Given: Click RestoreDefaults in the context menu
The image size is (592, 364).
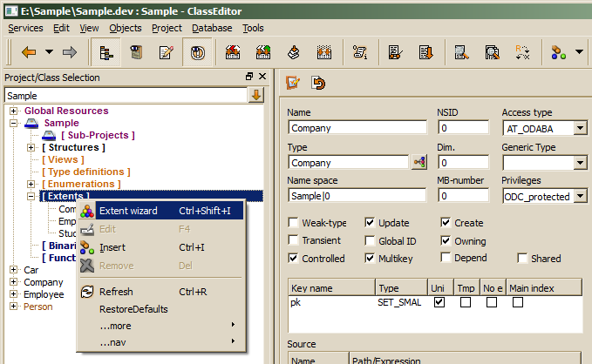Looking at the screenshot, I should [133, 309].
